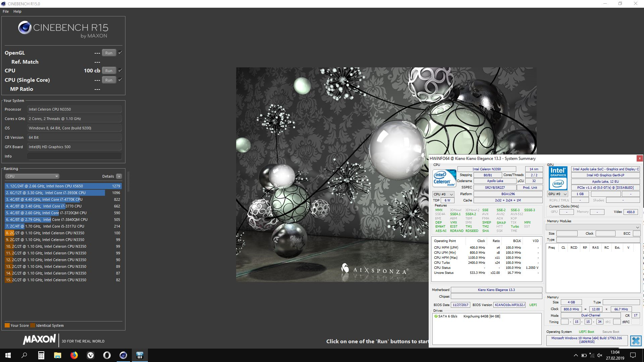644x362 pixels.
Task: Click the Dual-Channel memory mode field
Action: click(591, 315)
